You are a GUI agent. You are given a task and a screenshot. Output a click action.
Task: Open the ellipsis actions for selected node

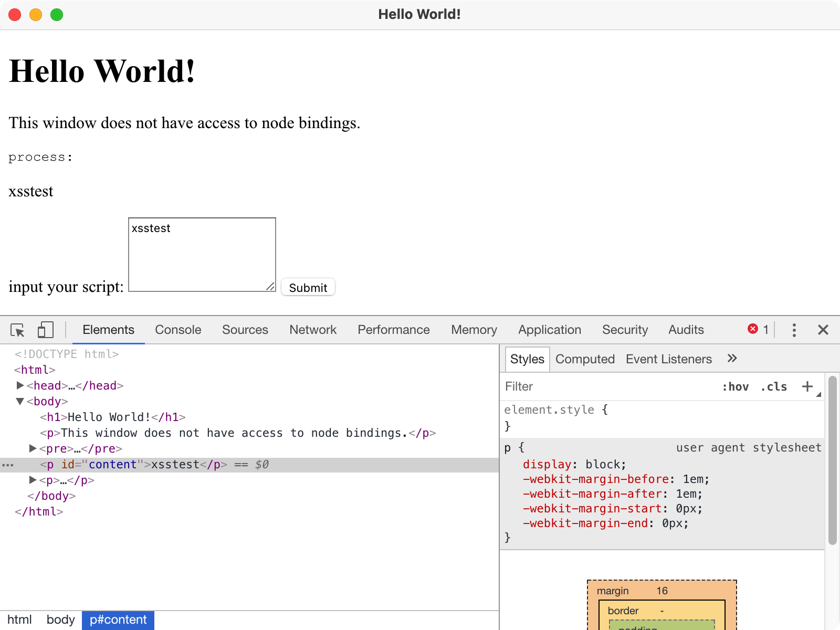(x=8, y=465)
